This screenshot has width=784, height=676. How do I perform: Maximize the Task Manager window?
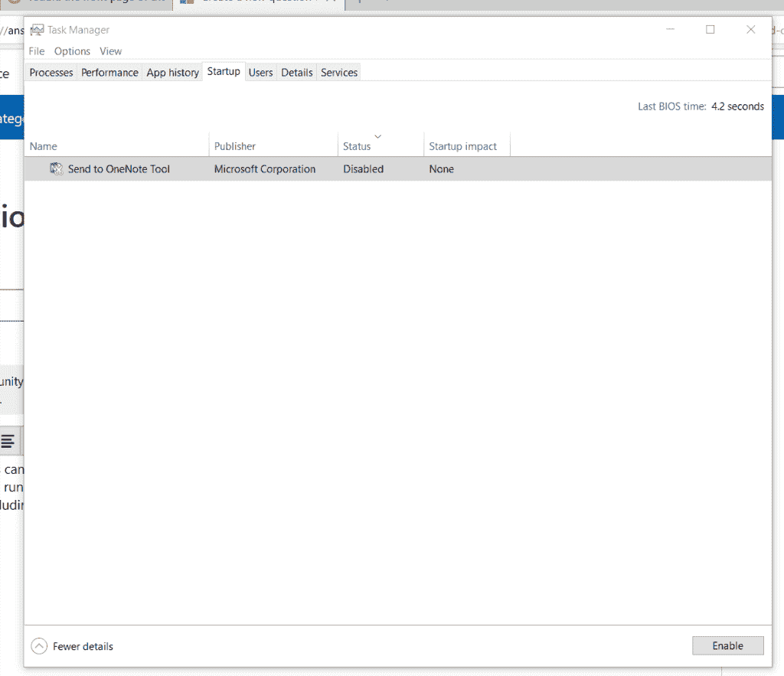[710, 30]
